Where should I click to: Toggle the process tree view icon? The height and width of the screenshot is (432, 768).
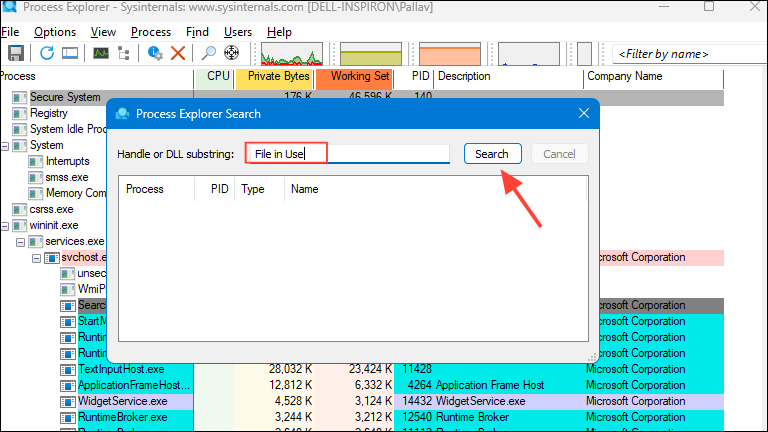coord(124,53)
